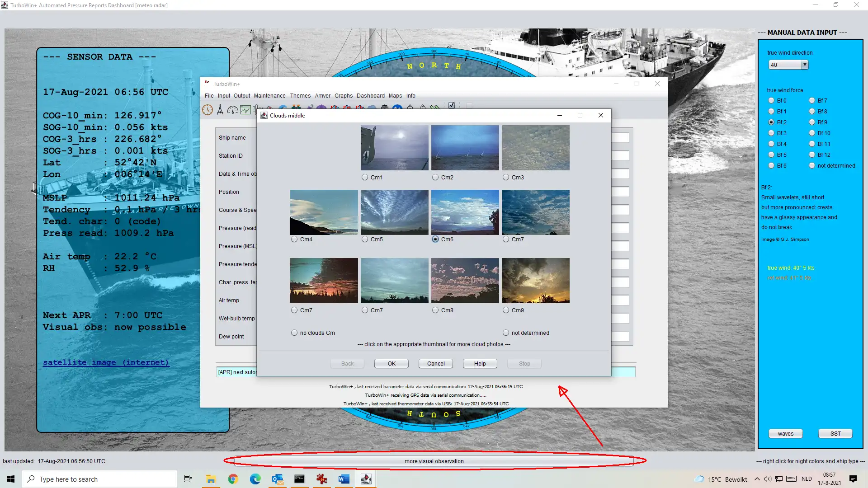Select Cm9 middle cloud radio button
Image resolution: width=868 pixels, height=488 pixels.
[505, 310]
